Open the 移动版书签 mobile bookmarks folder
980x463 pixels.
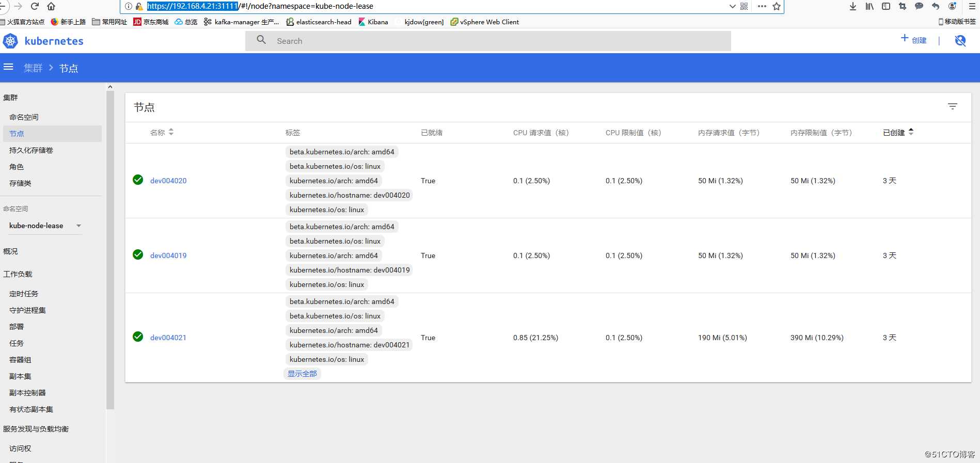tap(957, 22)
